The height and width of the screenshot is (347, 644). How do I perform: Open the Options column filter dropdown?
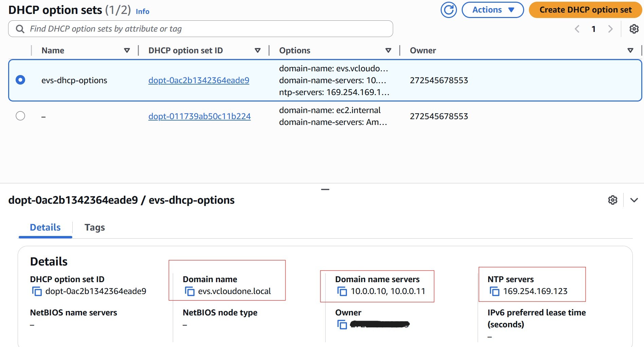388,50
